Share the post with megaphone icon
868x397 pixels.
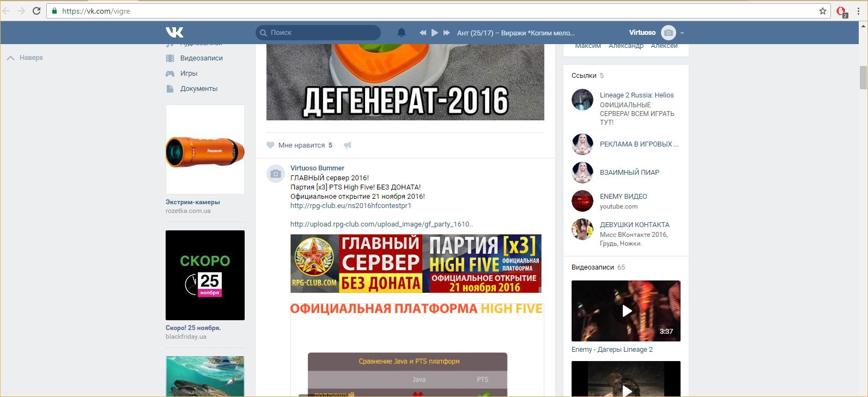point(347,145)
